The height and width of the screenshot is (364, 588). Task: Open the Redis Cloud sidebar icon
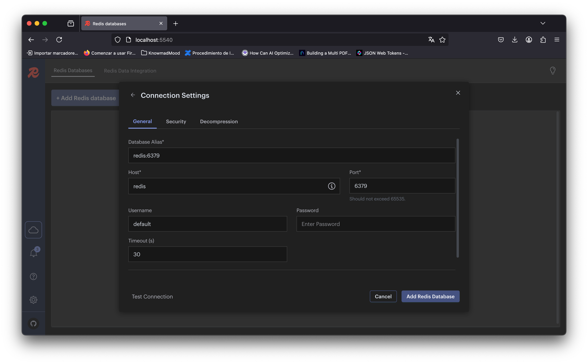(34, 230)
